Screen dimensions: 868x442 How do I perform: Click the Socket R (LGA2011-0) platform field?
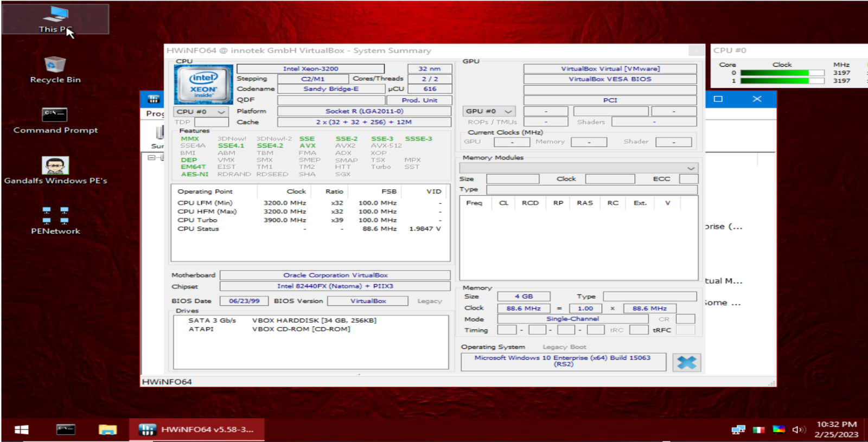click(x=365, y=111)
